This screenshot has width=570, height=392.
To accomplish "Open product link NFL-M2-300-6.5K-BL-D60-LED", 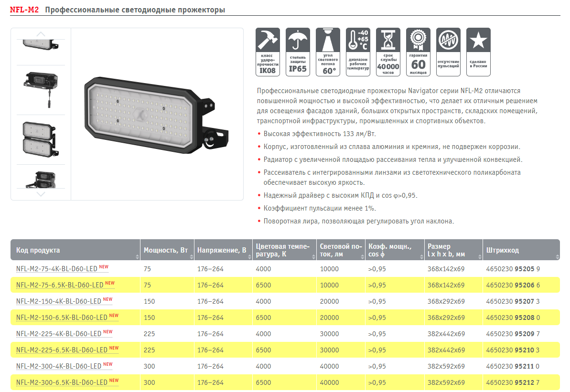I will point(62,382).
